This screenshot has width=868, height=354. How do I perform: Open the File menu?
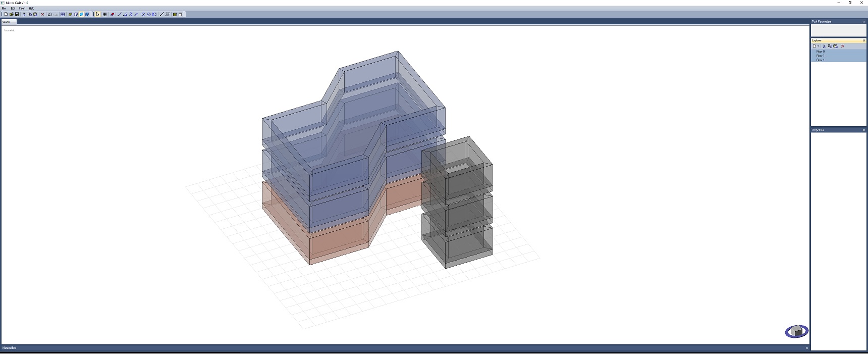click(4, 9)
